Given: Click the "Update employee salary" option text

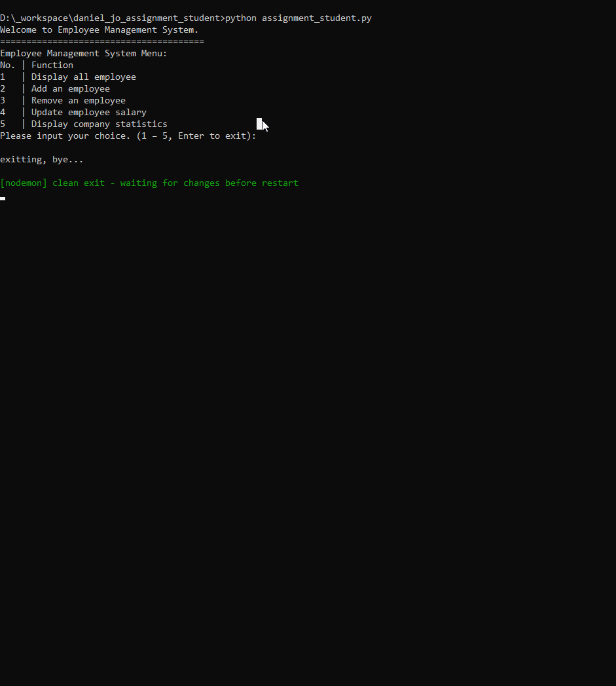Looking at the screenshot, I should 88,113.
